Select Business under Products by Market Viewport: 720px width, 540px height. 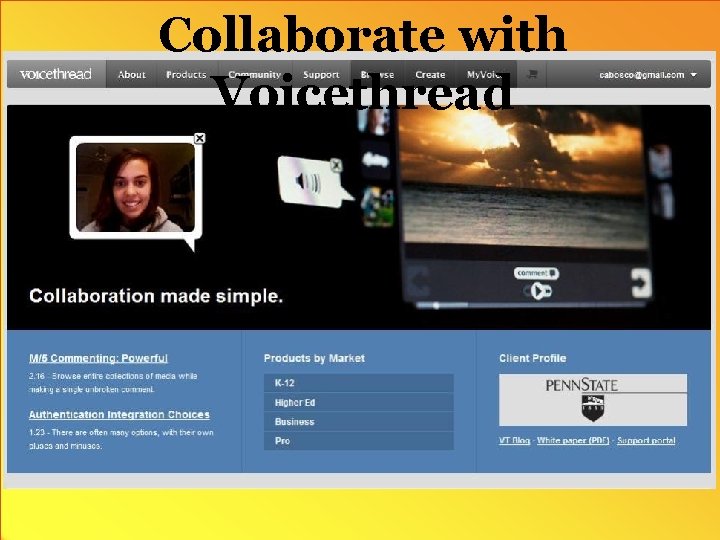tap(359, 422)
